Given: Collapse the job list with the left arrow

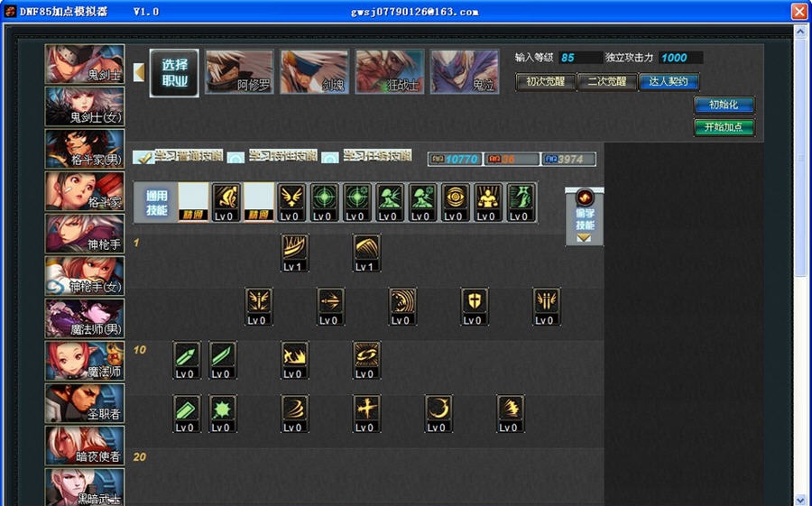Looking at the screenshot, I should click(139, 72).
